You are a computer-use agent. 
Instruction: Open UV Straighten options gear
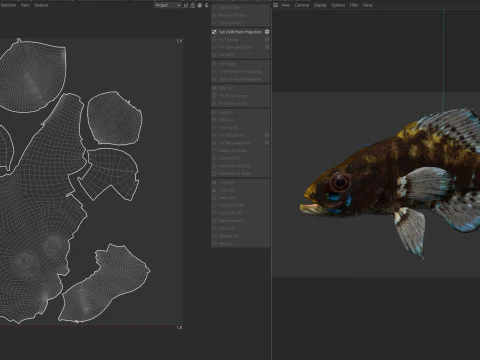click(267, 135)
